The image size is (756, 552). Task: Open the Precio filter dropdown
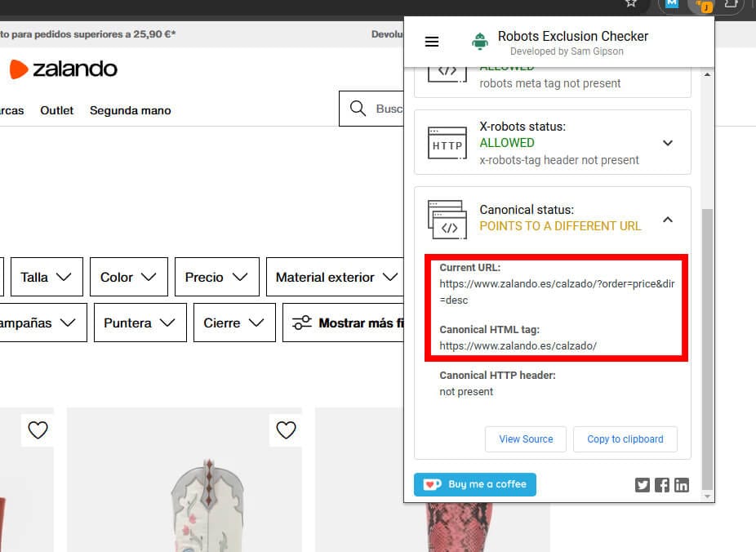coord(217,277)
